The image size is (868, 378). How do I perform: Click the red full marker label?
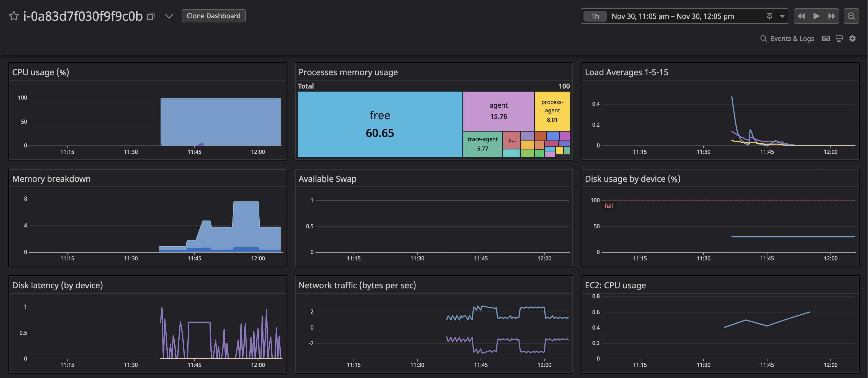pos(609,206)
